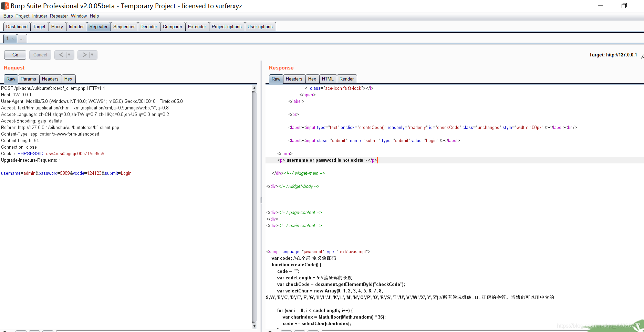Click the 'function createCode()' line in response

click(297, 265)
